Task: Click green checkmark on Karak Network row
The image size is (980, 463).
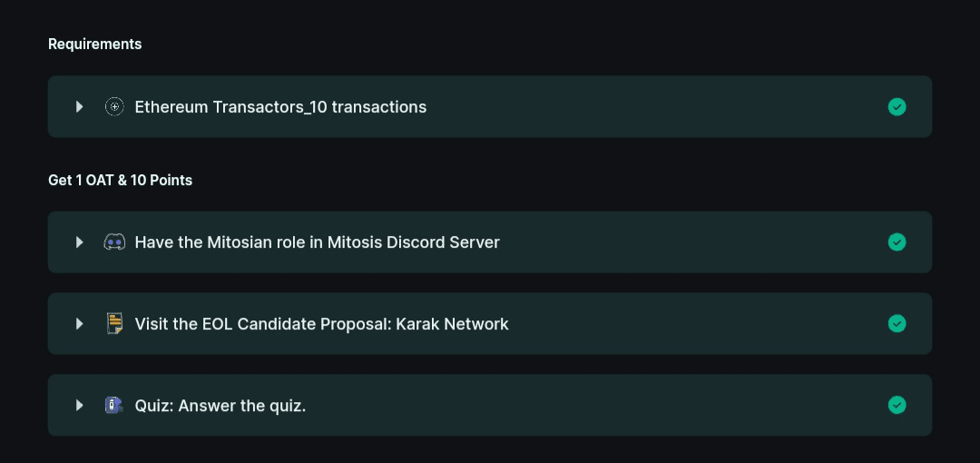Action: (x=897, y=324)
